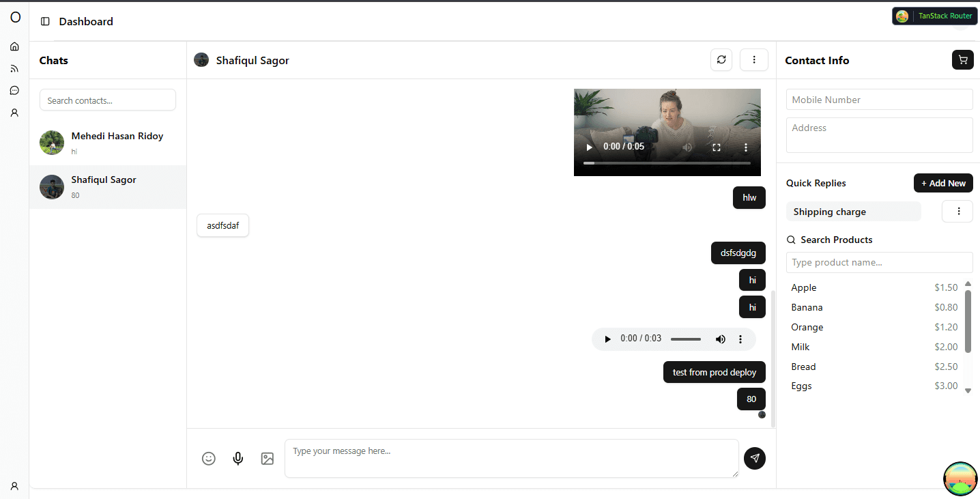Toggle the sidebar panel icon beside Dashboard
This screenshot has height=499, width=980.
pos(45,21)
